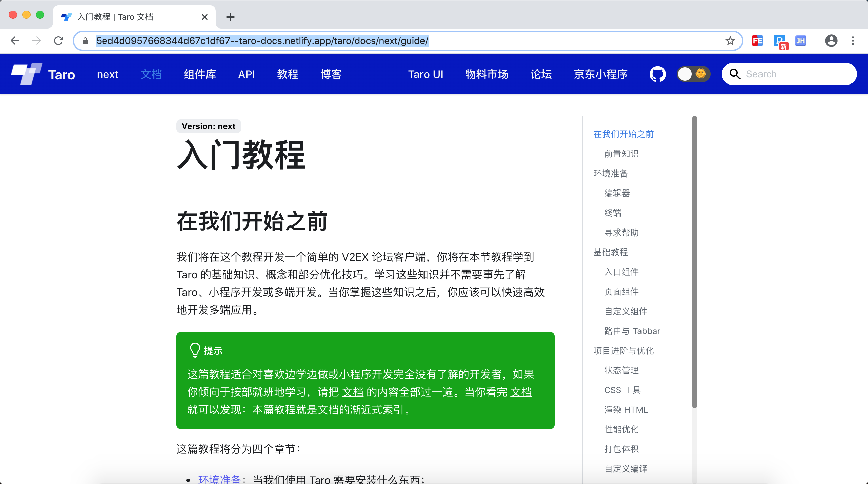The image size is (868, 484).
Task: Click the table of contents scrollbar
Action: click(x=694, y=261)
